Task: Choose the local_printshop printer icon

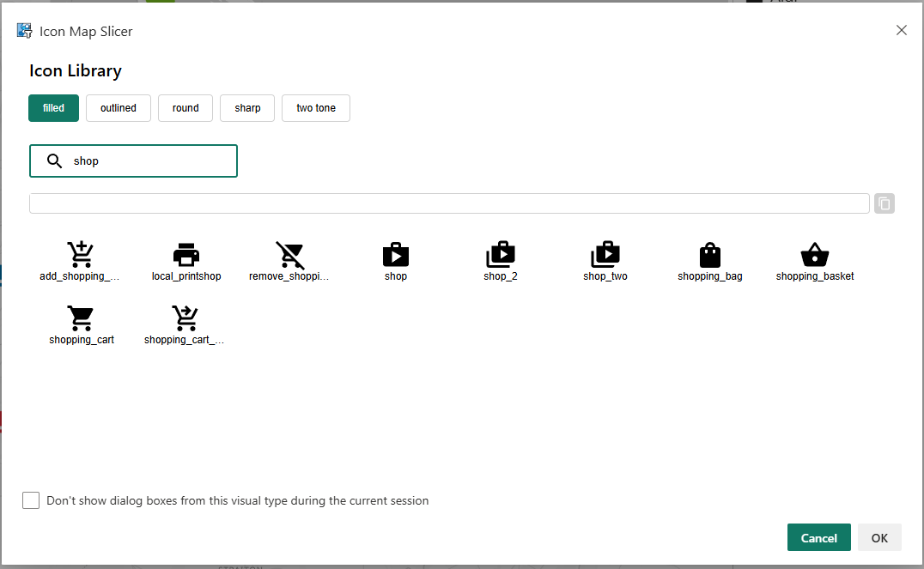Action: [186, 255]
